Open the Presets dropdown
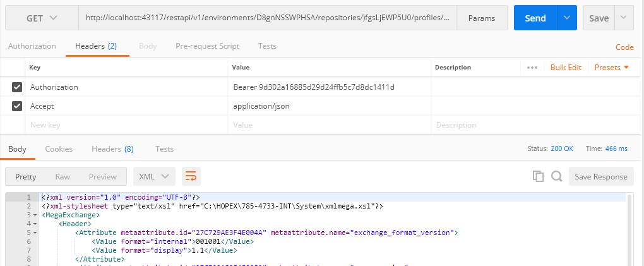The height and width of the screenshot is (266, 644). point(612,68)
